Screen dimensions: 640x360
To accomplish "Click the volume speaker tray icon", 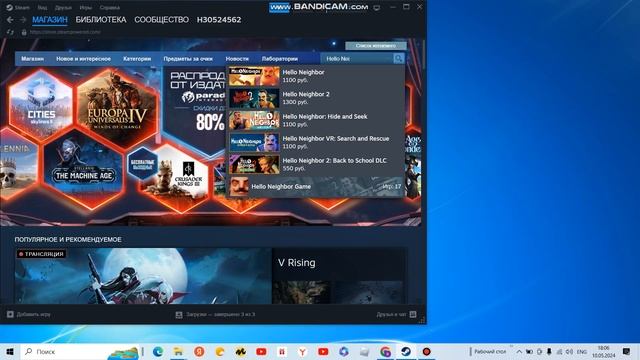I will point(569,351).
